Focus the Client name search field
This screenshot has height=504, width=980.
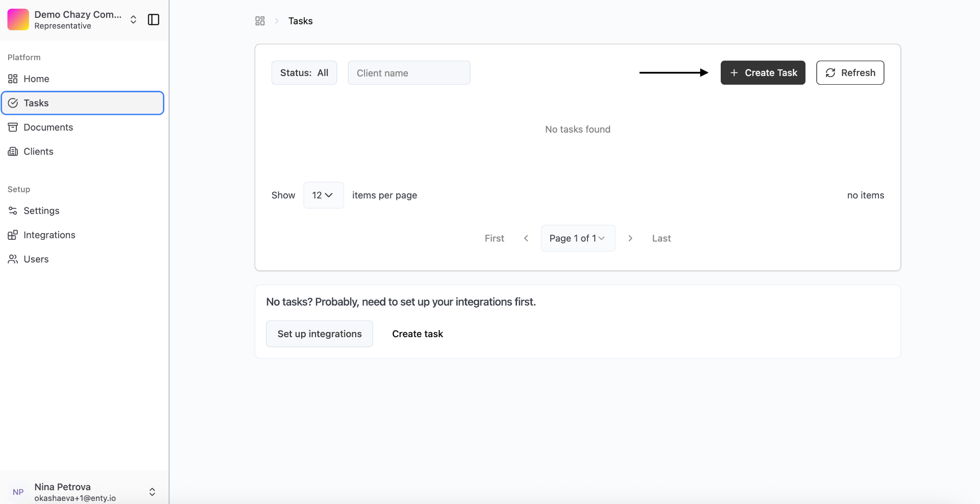(409, 73)
